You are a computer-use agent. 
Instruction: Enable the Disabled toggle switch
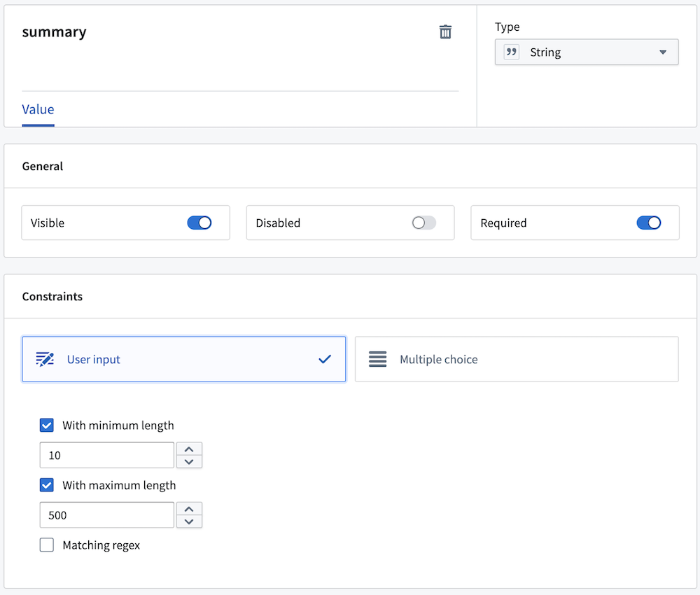pos(423,223)
